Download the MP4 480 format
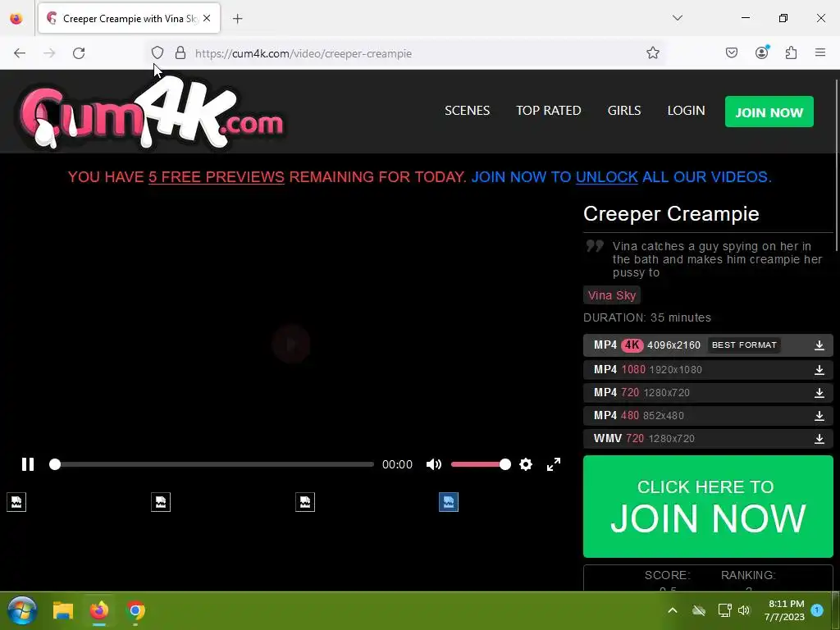840x630 pixels. tap(708, 416)
